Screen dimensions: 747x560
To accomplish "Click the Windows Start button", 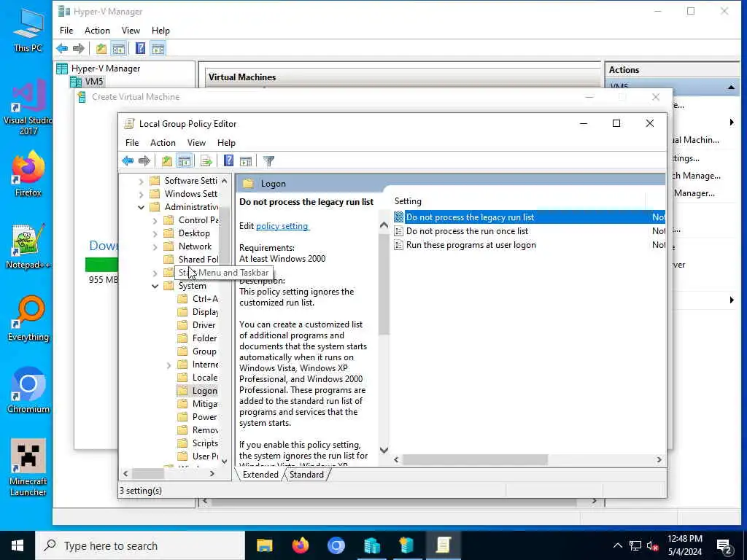I will coord(18,545).
